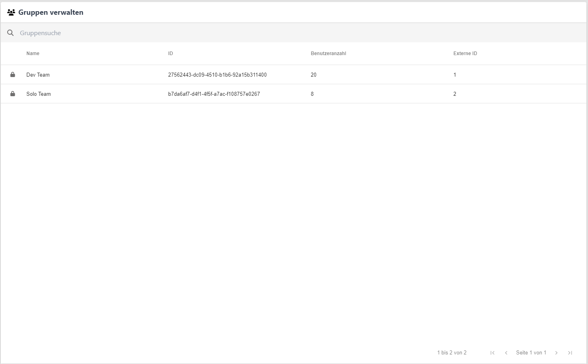Viewport: 588px width, 364px height.
Task: Click the Dev Team user count 20
Action: coord(314,75)
